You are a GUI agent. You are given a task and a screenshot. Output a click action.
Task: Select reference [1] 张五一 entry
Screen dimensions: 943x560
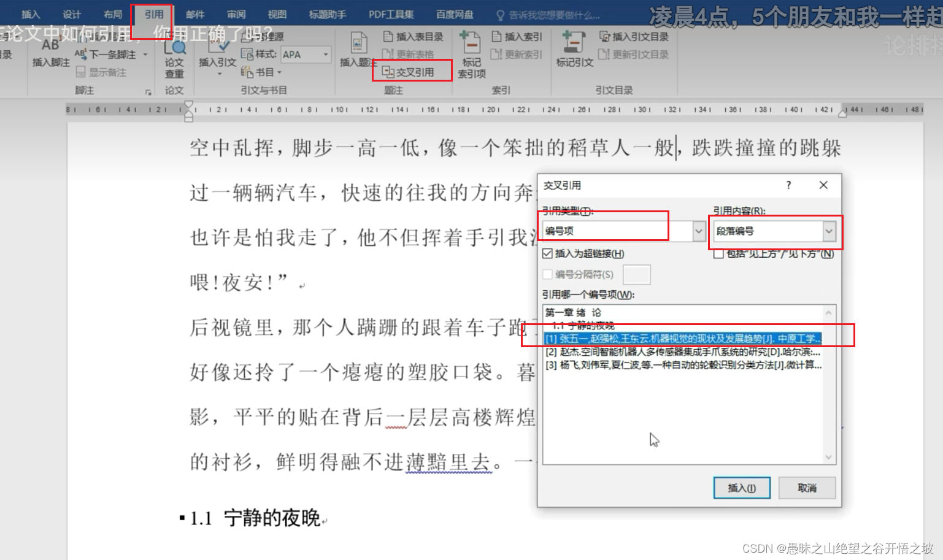point(683,339)
